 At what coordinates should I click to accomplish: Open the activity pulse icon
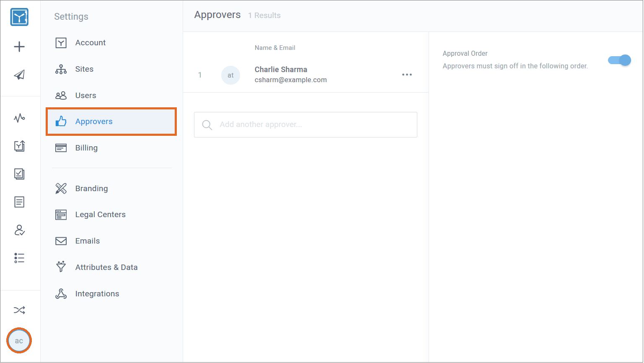point(19,118)
